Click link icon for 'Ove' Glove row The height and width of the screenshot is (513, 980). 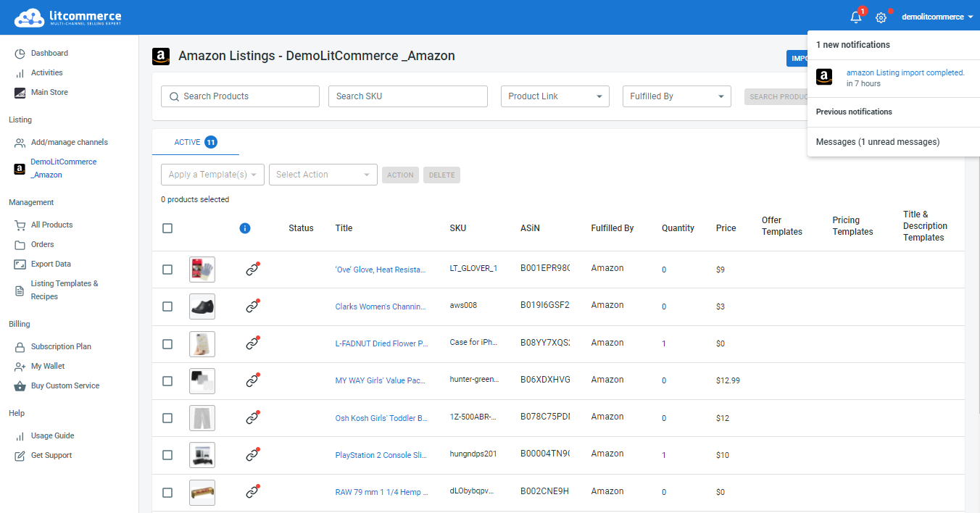pyautogui.click(x=252, y=270)
